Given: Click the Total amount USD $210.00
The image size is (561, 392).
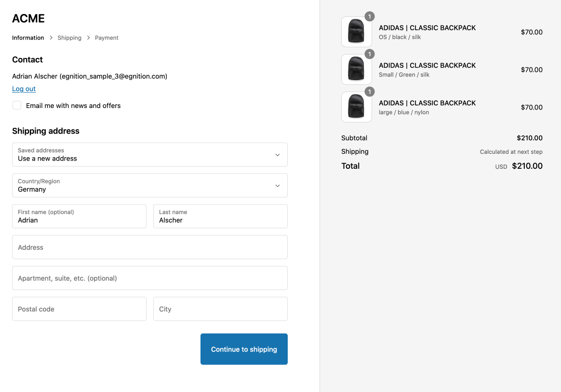Looking at the screenshot, I should (519, 166).
